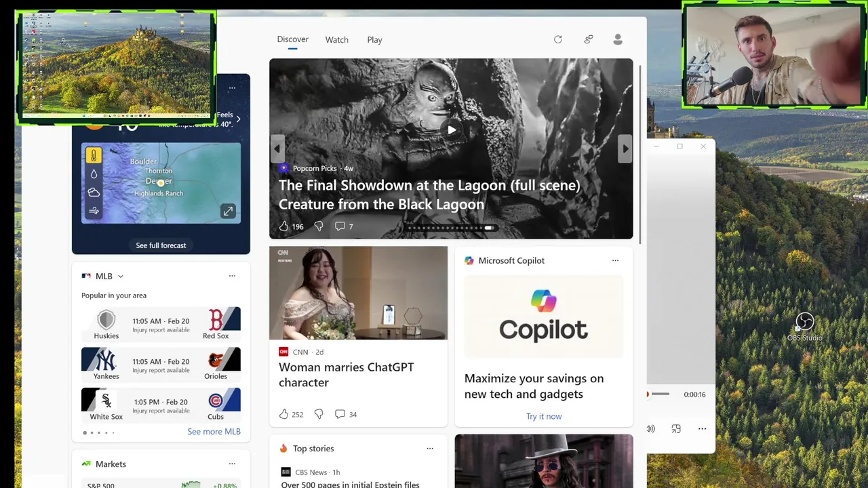The image size is (868, 488).
Task: Open Microsoft Copilot card more options
Action: coord(615,260)
